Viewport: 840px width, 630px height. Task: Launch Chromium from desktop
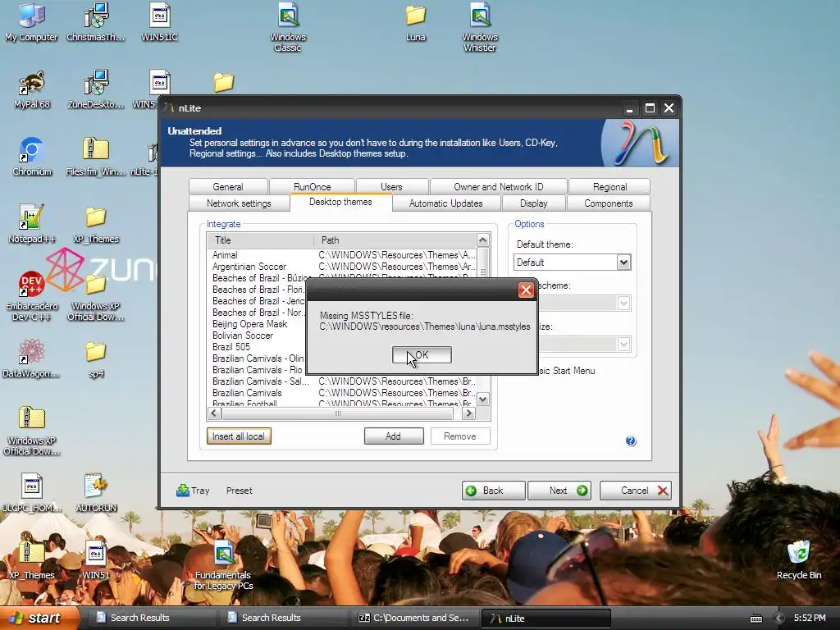pyautogui.click(x=32, y=157)
